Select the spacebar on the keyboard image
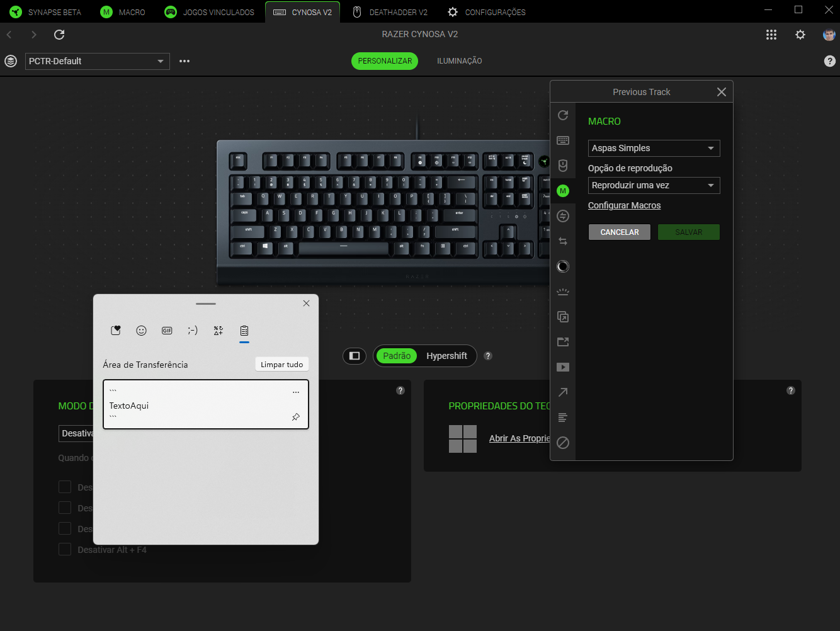Viewport: 840px width, 631px height. tap(344, 247)
